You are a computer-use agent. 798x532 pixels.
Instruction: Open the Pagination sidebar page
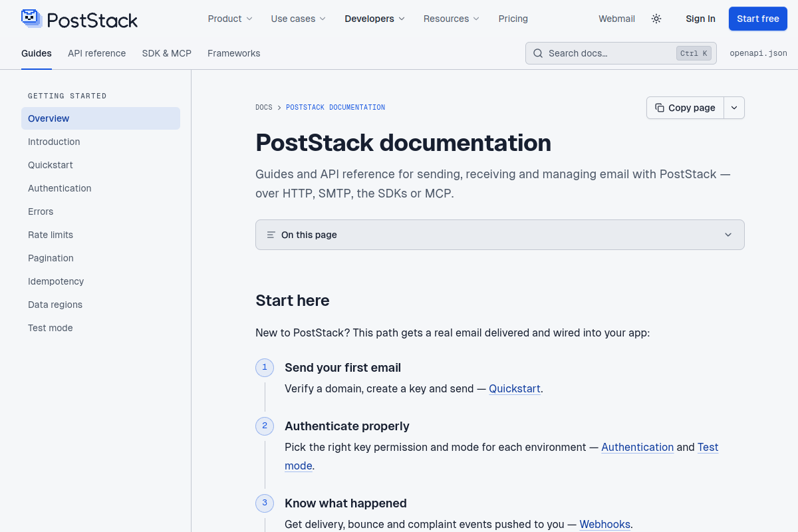tap(100, 258)
